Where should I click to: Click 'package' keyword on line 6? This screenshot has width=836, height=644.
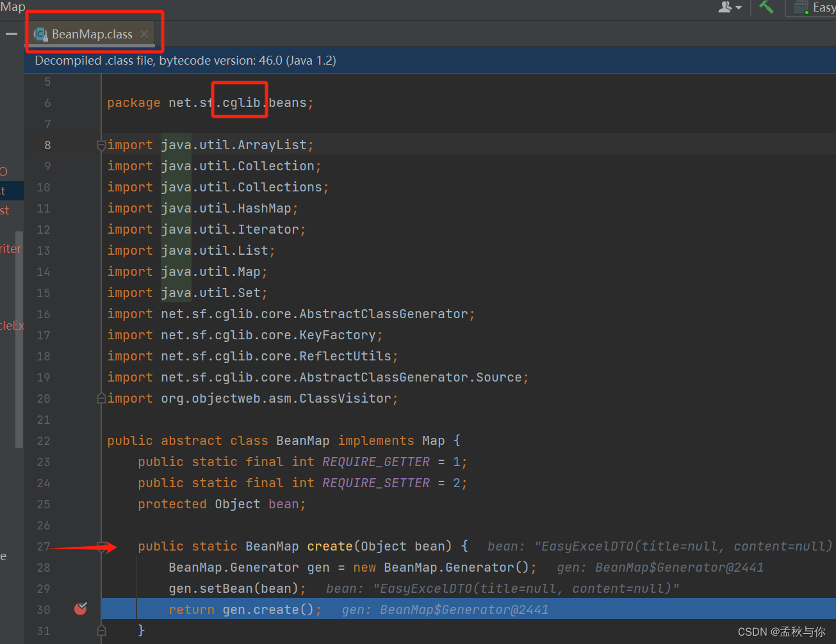[134, 102]
